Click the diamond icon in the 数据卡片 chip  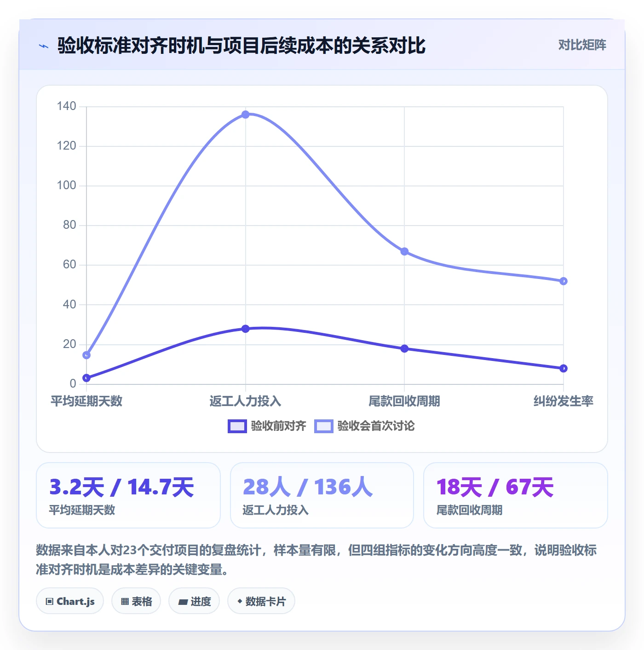pyautogui.click(x=240, y=601)
